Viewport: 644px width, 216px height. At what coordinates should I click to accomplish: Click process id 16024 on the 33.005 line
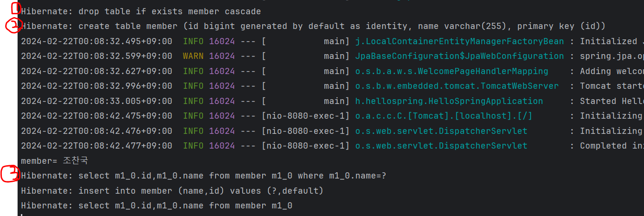coord(222,101)
